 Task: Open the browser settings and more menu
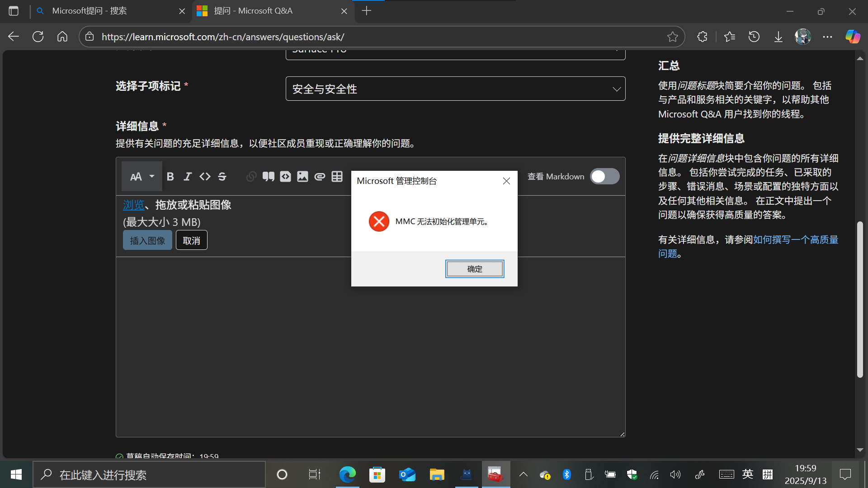[x=827, y=37]
